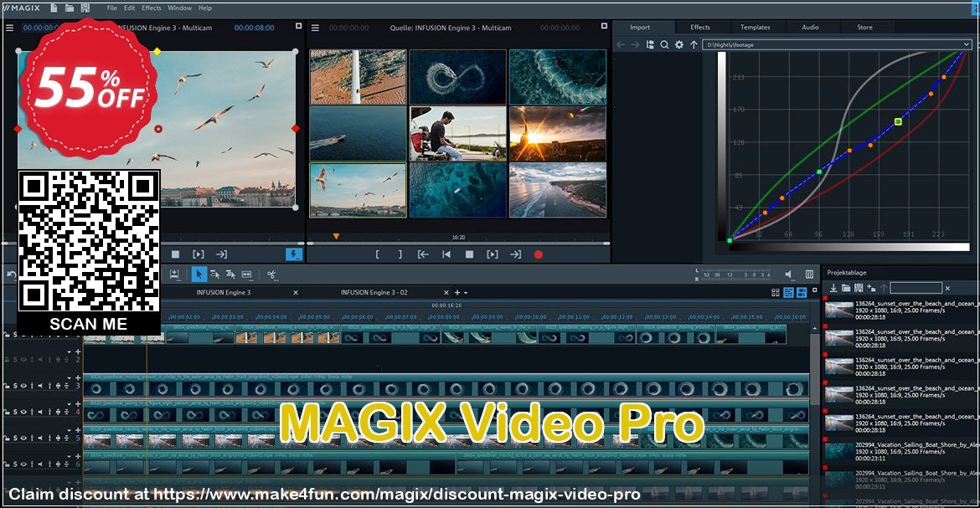Open the File menu
The height and width of the screenshot is (508, 980).
tap(112, 8)
